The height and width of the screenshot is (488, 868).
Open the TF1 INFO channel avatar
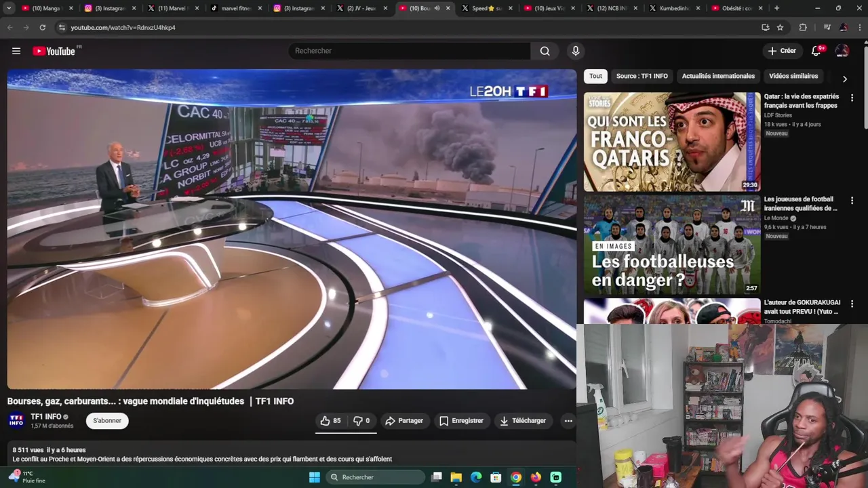click(16, 421)
